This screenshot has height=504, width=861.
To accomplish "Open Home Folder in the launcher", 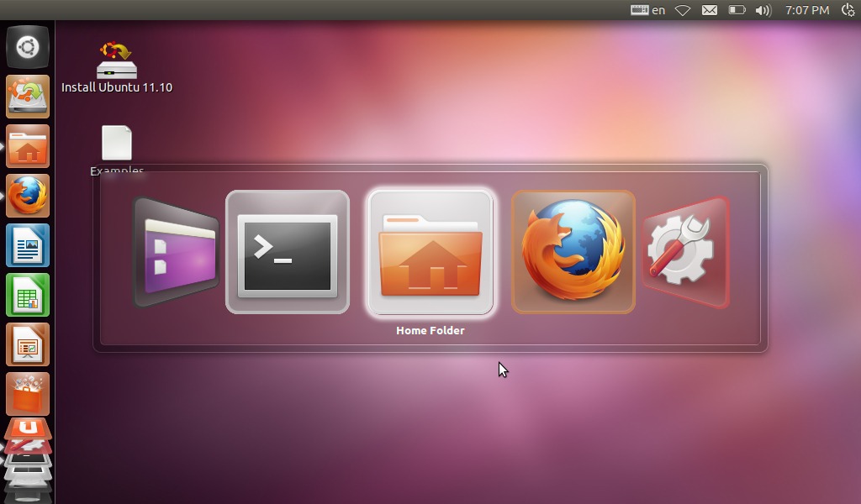I will click(x=28, y=146).
